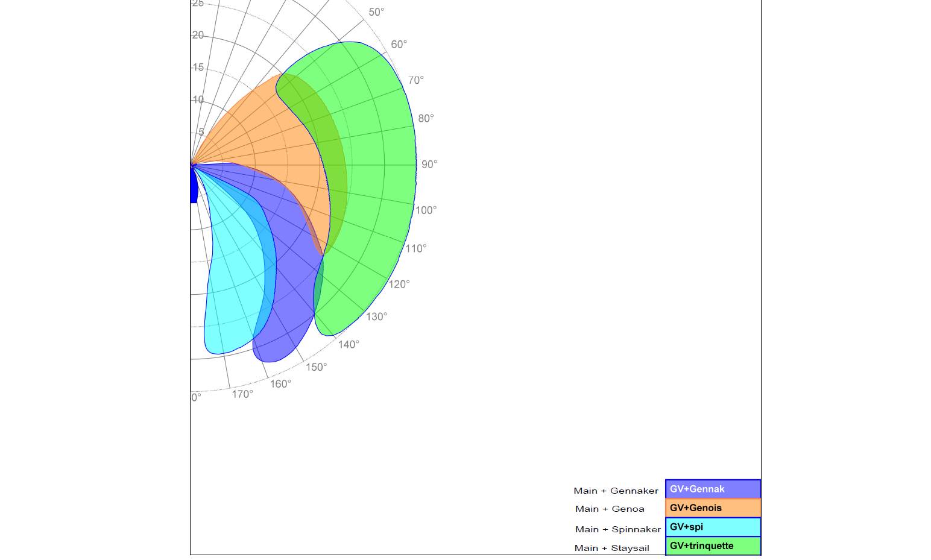Image resolution: width=931 pixels, height=560 pixels.
Task: Select the 'Main + Gennaker' legend label
Action: point(616,491)
